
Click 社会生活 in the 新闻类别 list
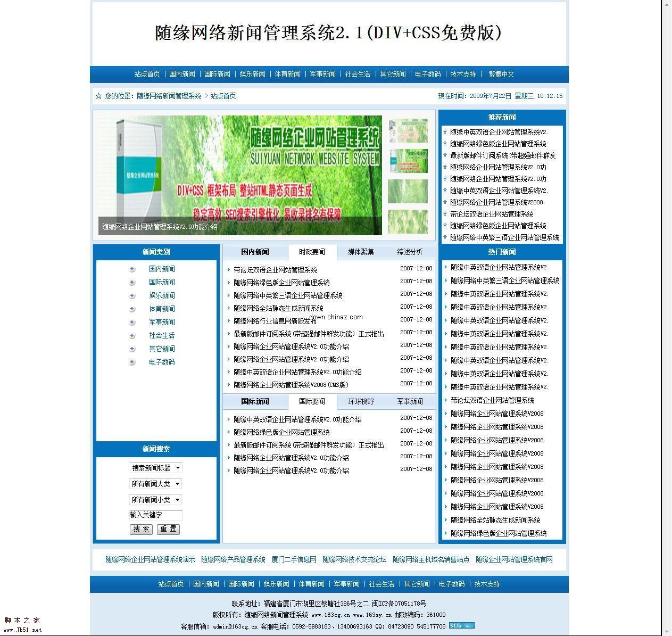[x=162, y=335]
